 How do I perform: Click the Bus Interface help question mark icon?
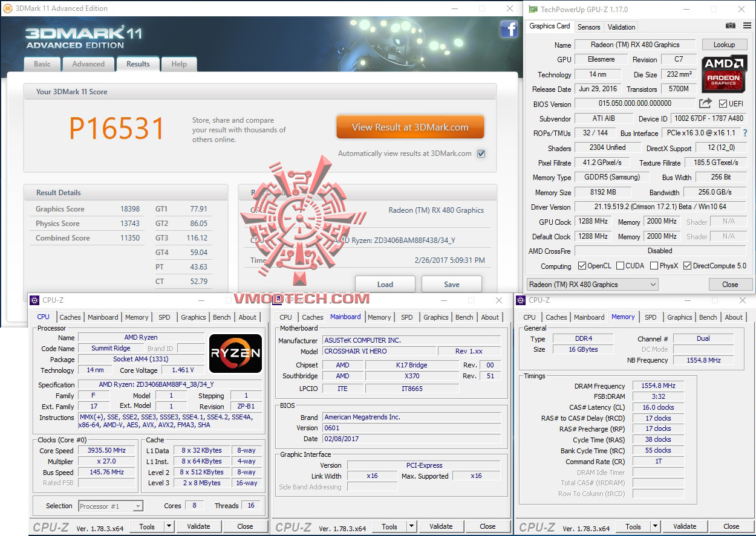pyautogui.click(x=746, y=133)
